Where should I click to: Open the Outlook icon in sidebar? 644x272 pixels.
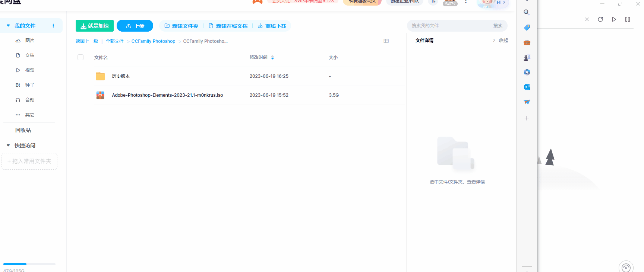(527, 87)
